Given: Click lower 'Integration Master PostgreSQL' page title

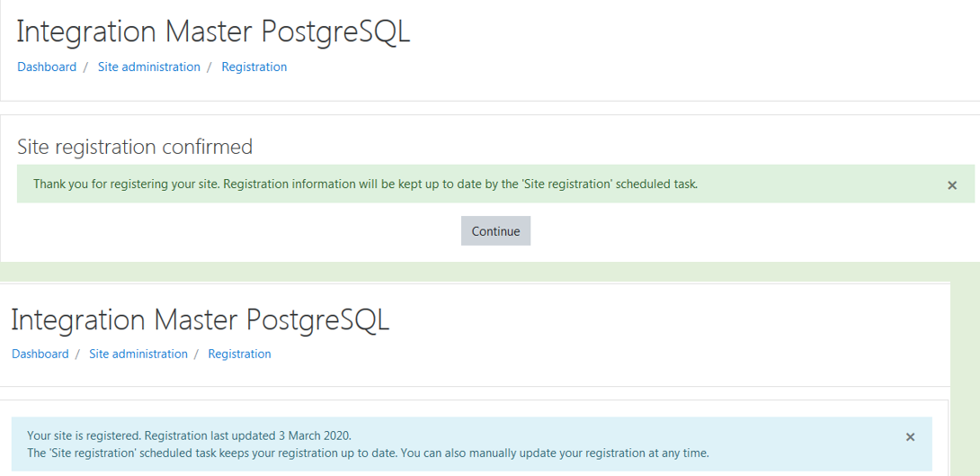Looking at the screenshot, I should pos(200,319).
